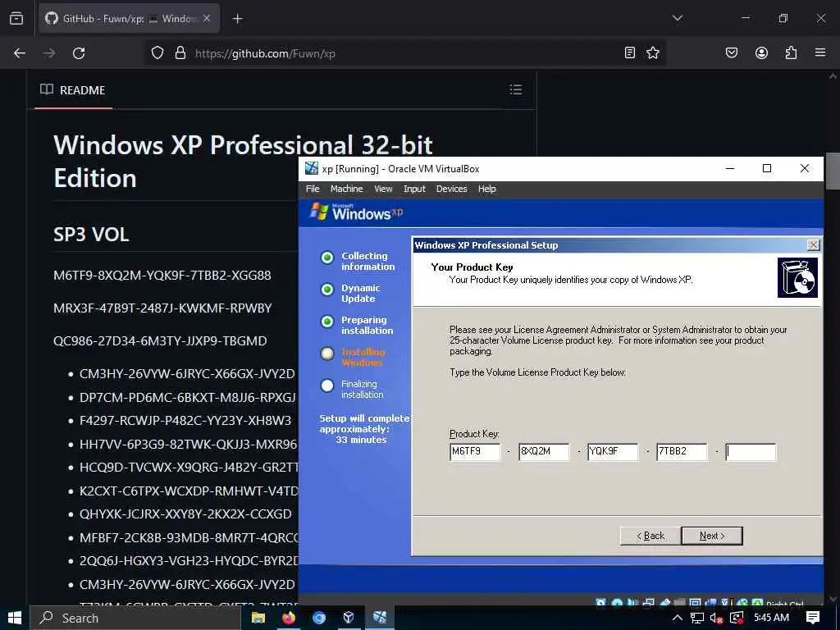This screenshot has height=630, width=840.
Task: Click list item DP7CM-PD6MC-6BKXT-M8JJ6-RPXGJ
Action: pos(188,397)
